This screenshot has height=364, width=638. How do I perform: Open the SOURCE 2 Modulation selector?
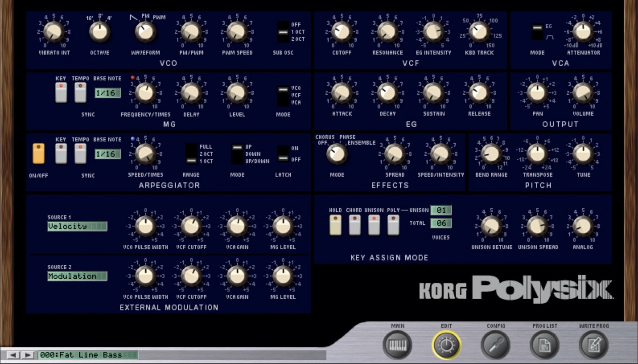click(77, 276)
